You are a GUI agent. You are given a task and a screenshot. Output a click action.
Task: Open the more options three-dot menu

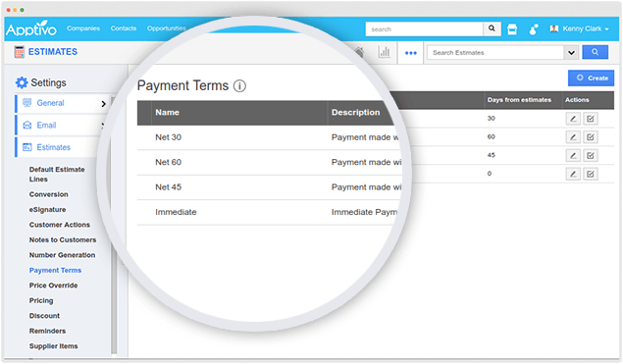pyautogui.click(x=410, y=53)
